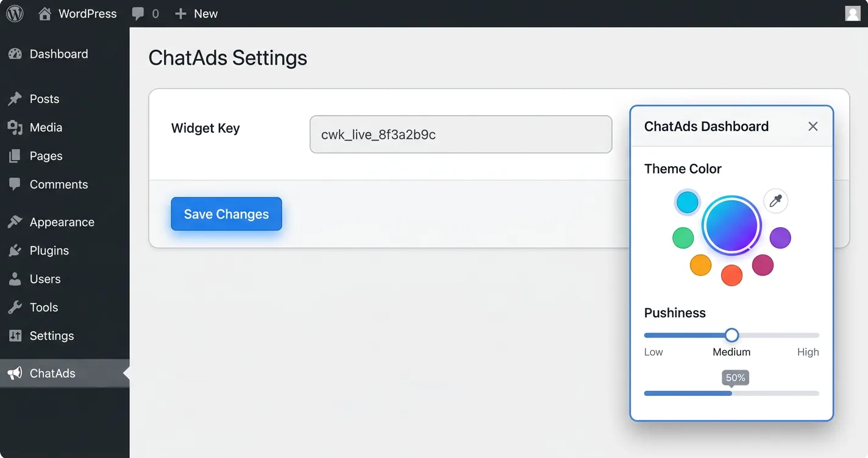Click the 50% progress slider bar
The height and width of the screenshot is (458, 868).
(731, 393)
